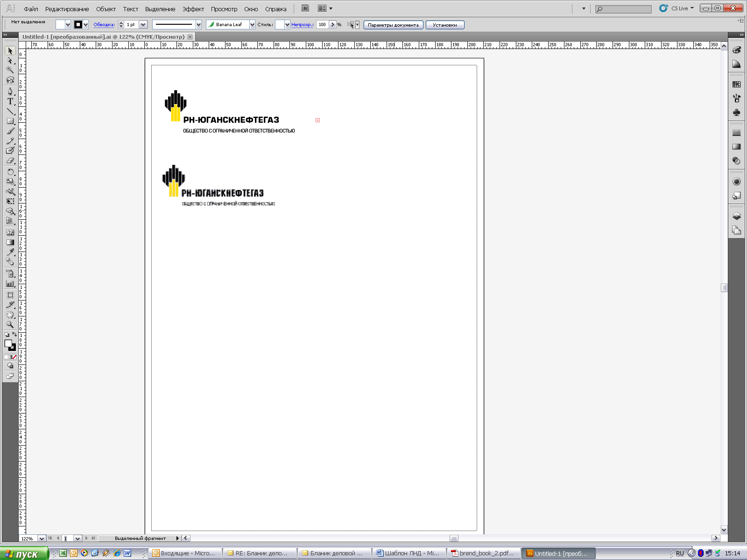This screenshot has height=560, width=747.
Task: Click the Параметры документа button
Action: [393, 25]
